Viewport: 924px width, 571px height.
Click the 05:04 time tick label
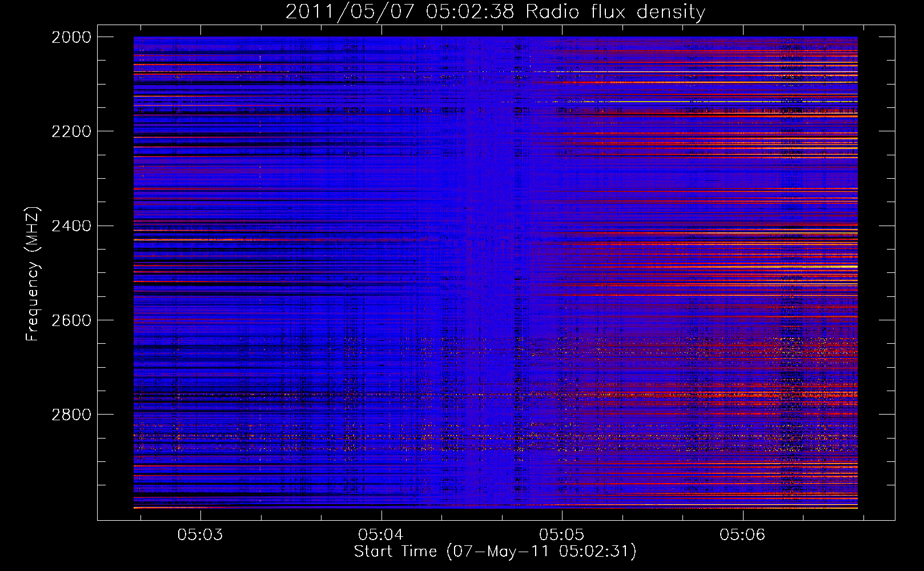click(381, 535)
